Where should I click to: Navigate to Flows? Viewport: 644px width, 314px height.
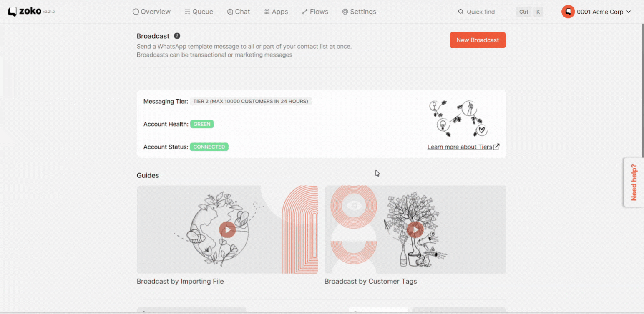(x=315, y=12)
